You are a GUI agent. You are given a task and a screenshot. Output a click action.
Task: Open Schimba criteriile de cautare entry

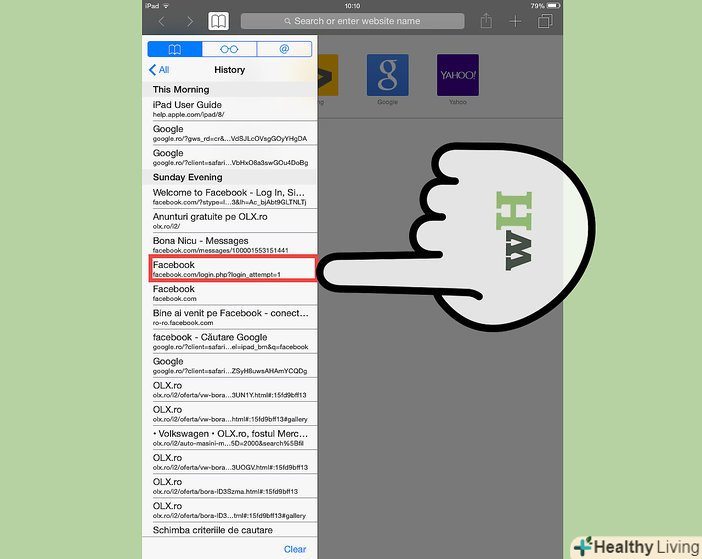(230, 530)
